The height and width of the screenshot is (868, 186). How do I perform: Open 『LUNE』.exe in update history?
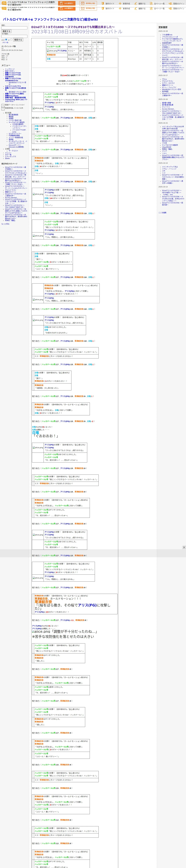[167, 194]
